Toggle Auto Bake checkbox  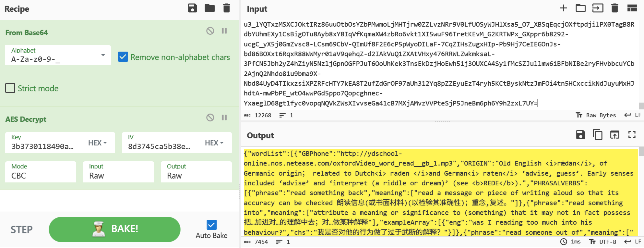pos(211,225)
